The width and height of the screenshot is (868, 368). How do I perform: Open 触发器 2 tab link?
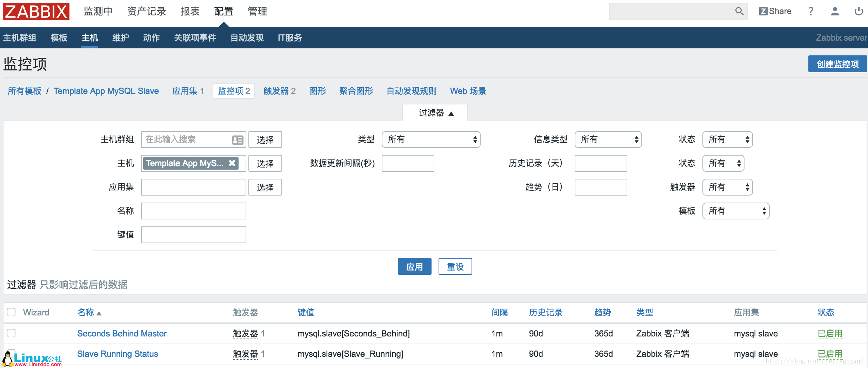(x=280, y=91)
